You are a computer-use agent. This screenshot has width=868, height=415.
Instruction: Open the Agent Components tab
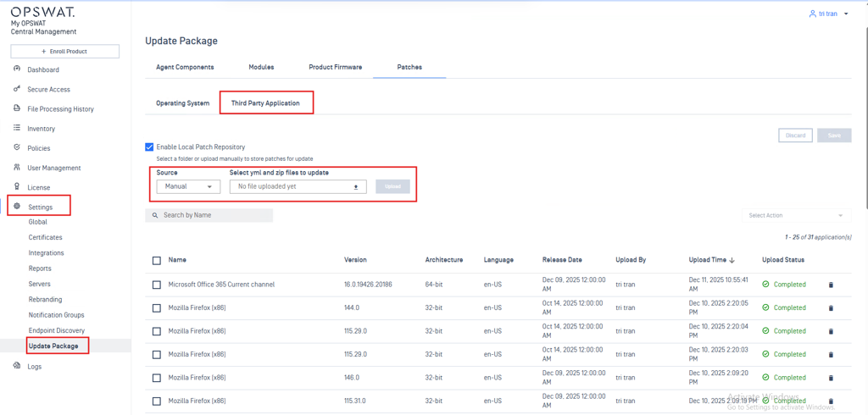[185, 67]
